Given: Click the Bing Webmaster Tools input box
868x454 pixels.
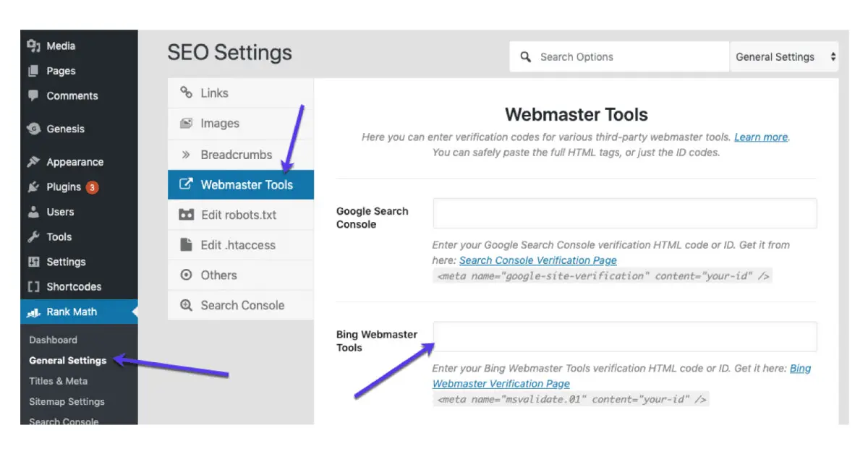Looking at the screenshot, I should pyautogui.click(x=624, y=337).
